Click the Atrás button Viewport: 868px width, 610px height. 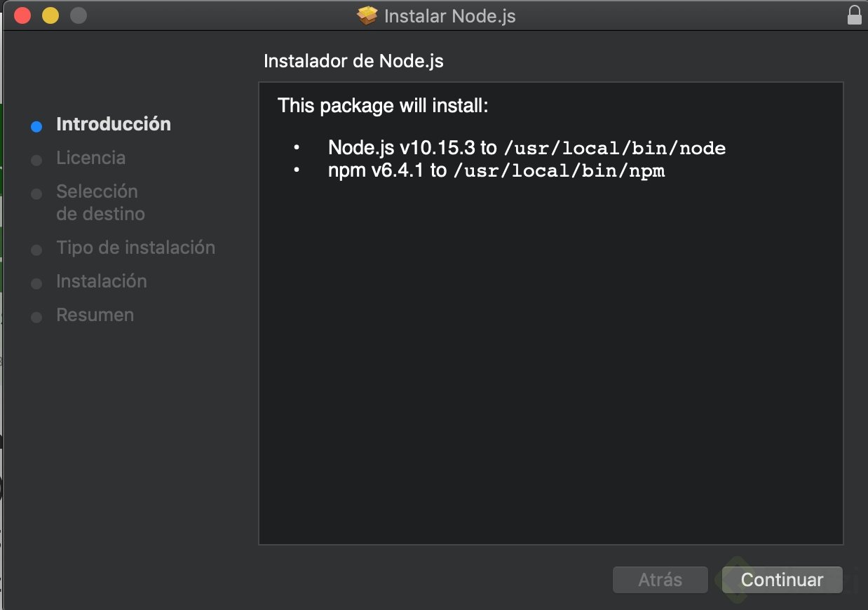coord(660,580)
